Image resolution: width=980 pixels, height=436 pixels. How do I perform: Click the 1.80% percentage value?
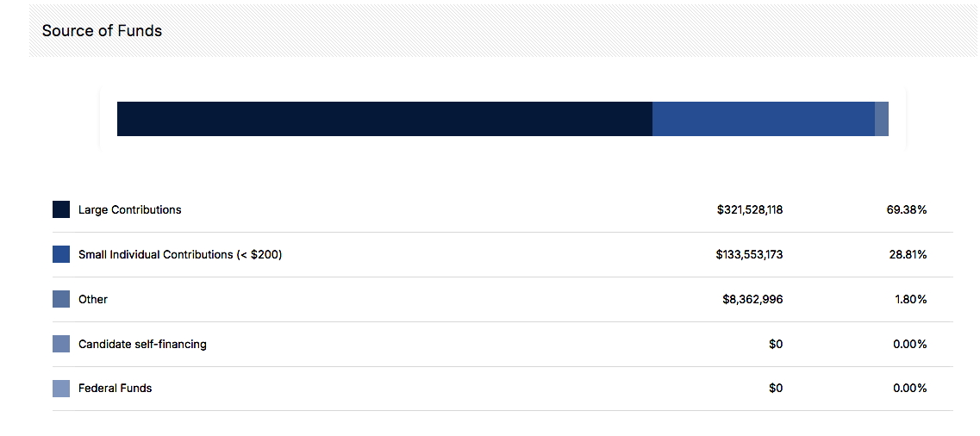click(x=911, y=299)
